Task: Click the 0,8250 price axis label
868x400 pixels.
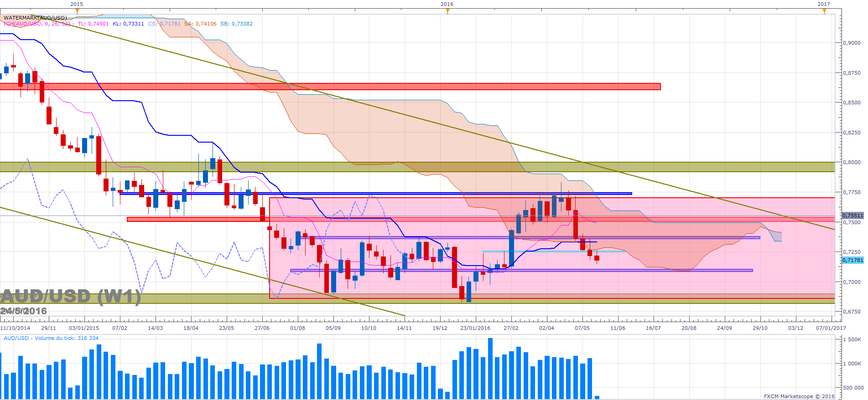Action: click(852, 133)
